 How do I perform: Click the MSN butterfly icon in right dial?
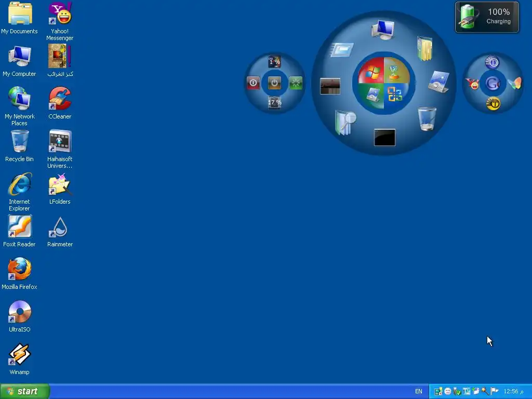[514, 83]
